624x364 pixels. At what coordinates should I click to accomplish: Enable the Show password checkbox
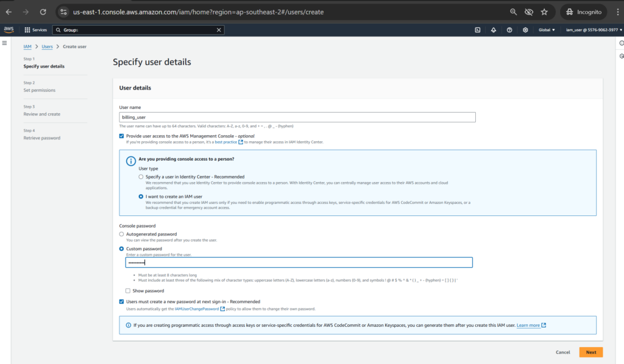(x=128, y=291)
